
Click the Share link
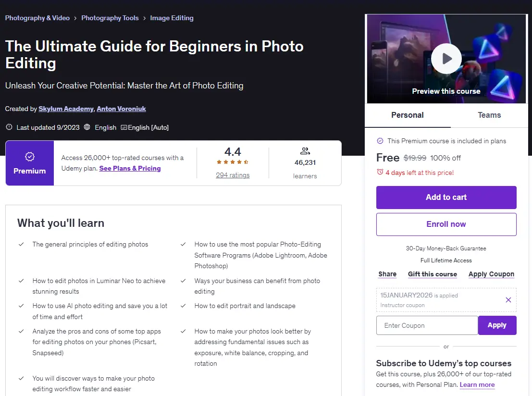click(x=387, y=274)
